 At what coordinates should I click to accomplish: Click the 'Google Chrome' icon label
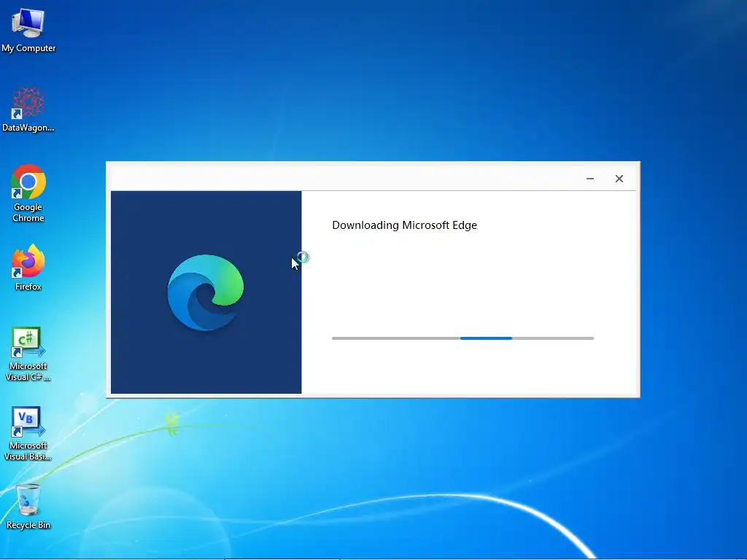(x=28, y=212)
